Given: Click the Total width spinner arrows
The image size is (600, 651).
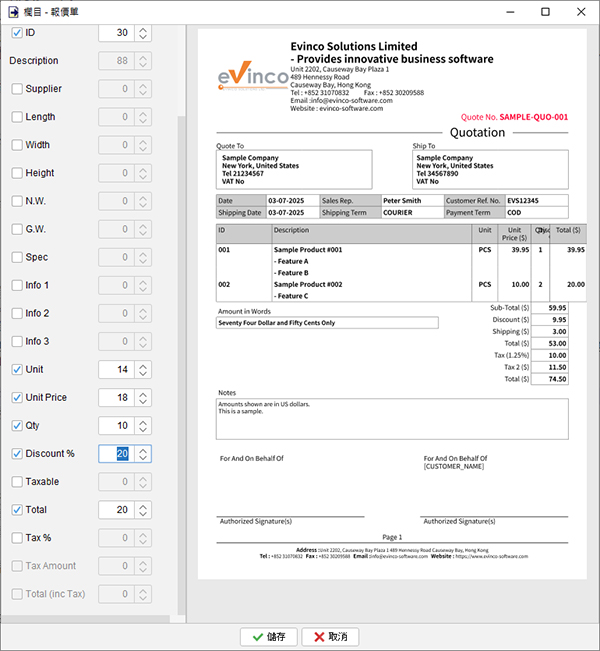Looking at the screenshot, I should coord(143,510).
